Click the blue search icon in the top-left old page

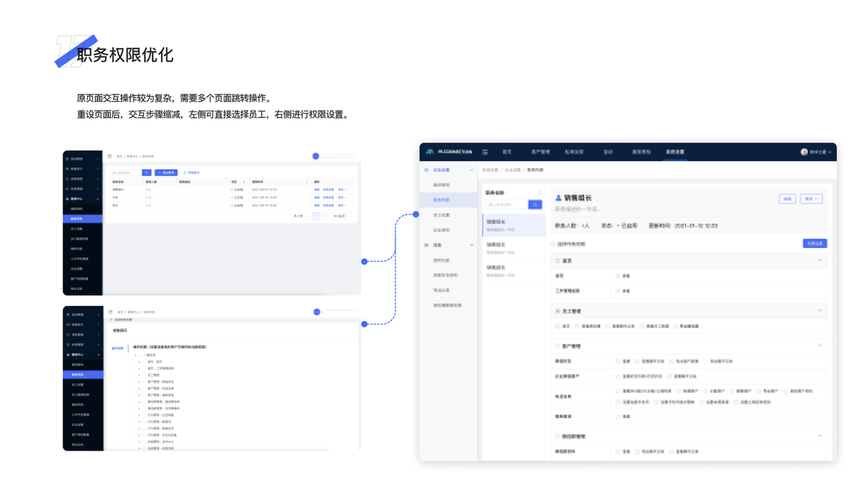click(x=146, y=172)
